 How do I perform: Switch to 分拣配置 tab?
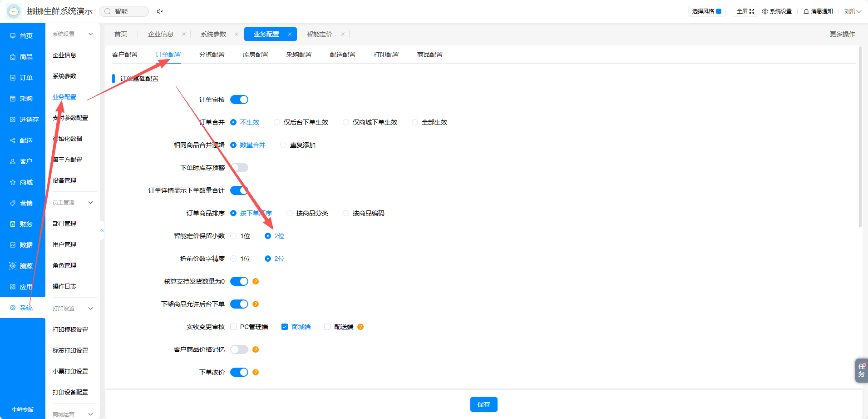pyautogui.click(x=212, y=55)
